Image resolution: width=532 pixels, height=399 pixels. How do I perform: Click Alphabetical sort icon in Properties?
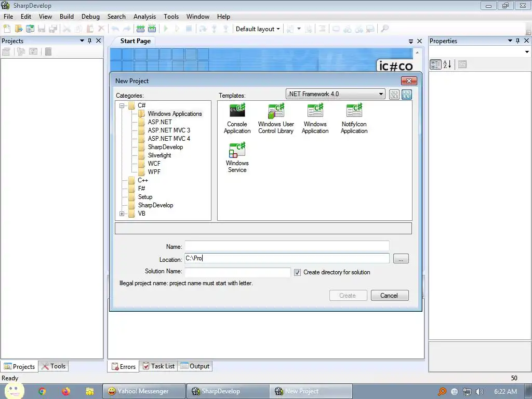[x=447, y=64]
